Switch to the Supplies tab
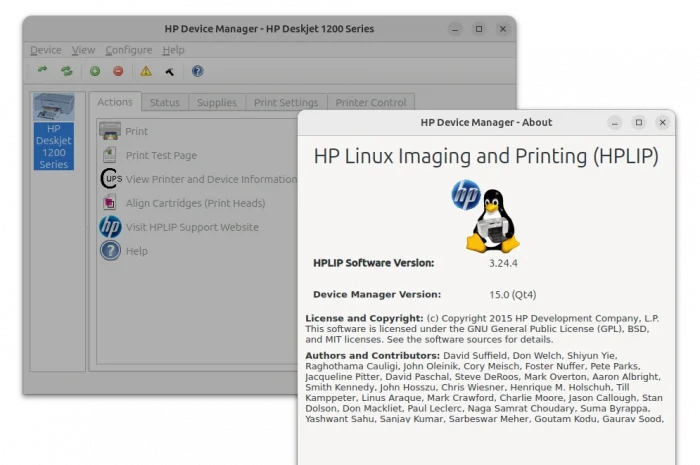The width and height of the screenshot is (700, 465). pos(217,102)
